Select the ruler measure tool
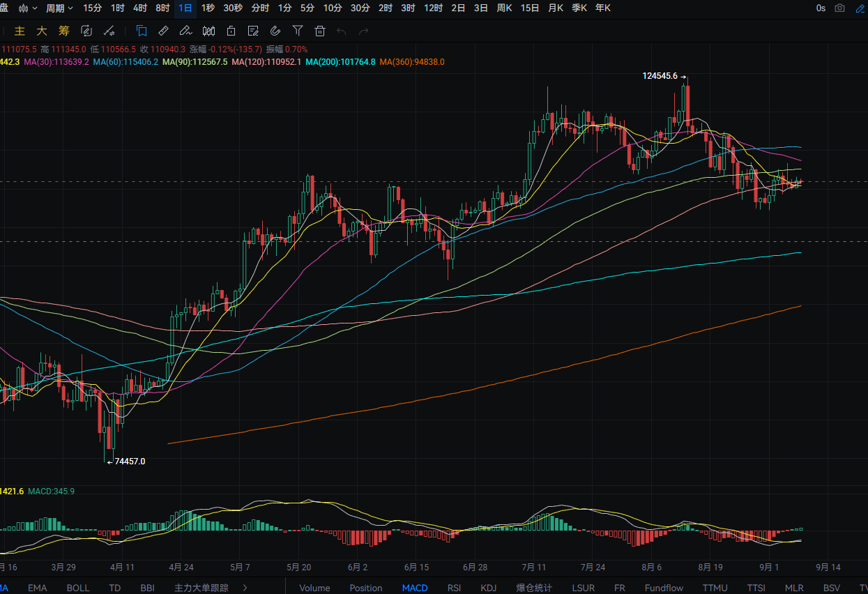The height and width of the screenshot is (594, 868). point(163,30)
